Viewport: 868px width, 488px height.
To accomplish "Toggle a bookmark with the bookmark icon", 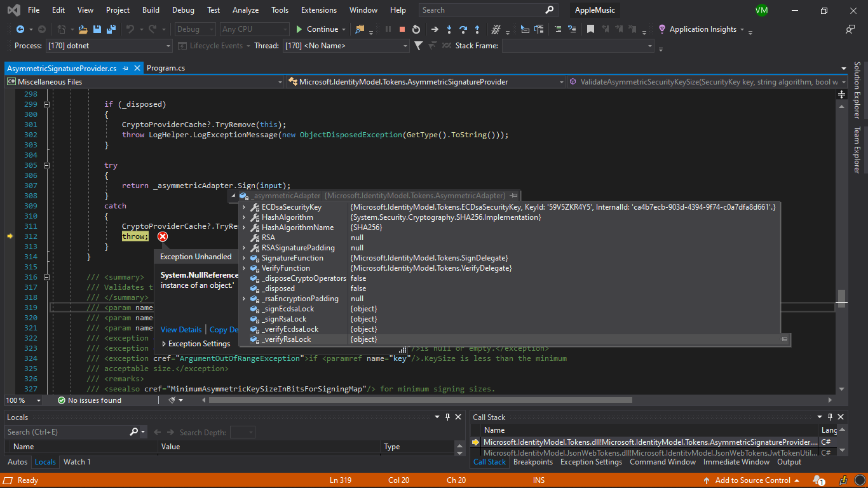I will pos(590,29).
